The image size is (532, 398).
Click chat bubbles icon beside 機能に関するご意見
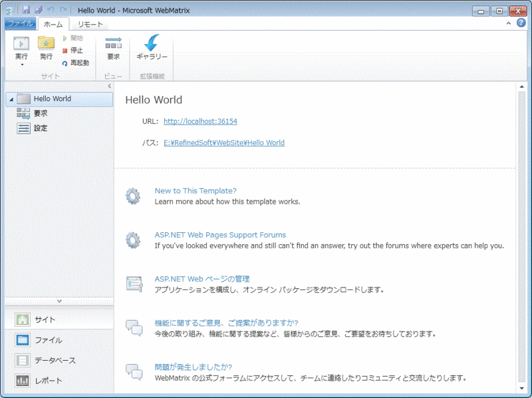coord(134,327)
